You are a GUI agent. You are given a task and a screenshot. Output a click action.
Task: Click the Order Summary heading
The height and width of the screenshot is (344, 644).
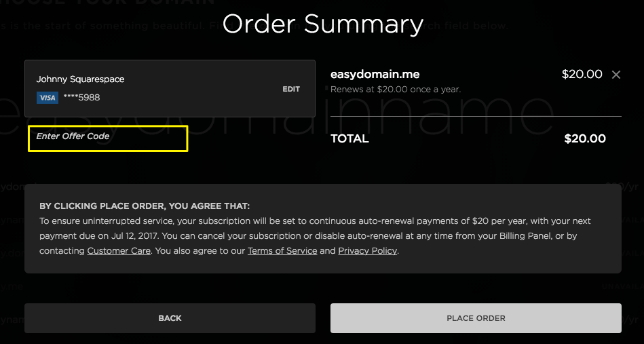click(x=323, y=24)
